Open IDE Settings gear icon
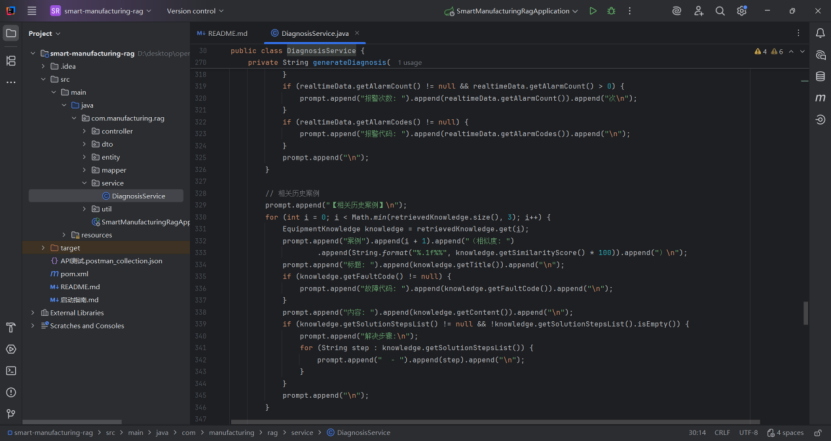Screen dimensions: 831x442 (x=741, y=11)
